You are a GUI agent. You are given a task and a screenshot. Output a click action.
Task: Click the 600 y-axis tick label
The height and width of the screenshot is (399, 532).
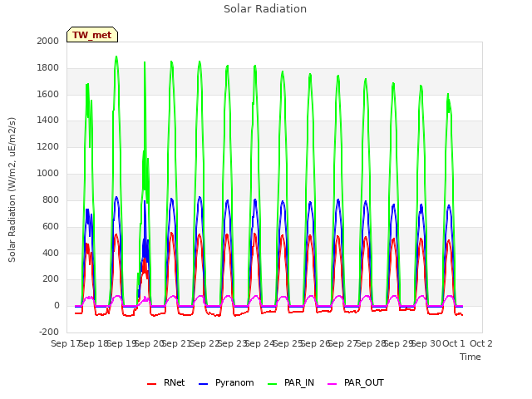click(x=51, y=226)
